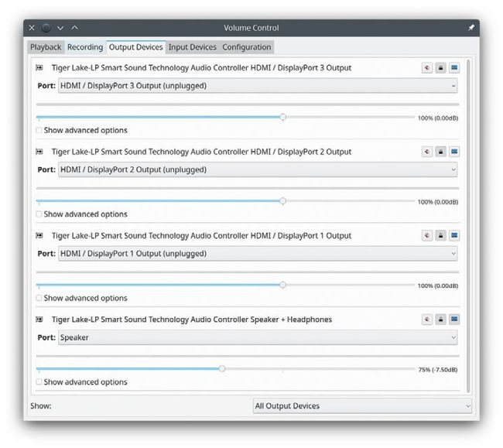The image size is (503, 448).
Task: Lock channels for HDMI / DisplayPort 3 Output
Action: click(x=440, y=68)
